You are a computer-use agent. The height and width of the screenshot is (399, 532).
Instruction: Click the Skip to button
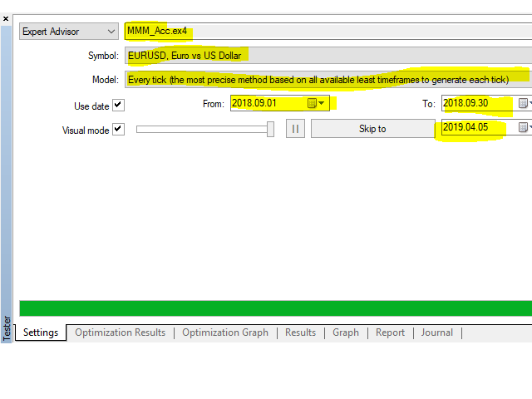click(x=373, y=129)
